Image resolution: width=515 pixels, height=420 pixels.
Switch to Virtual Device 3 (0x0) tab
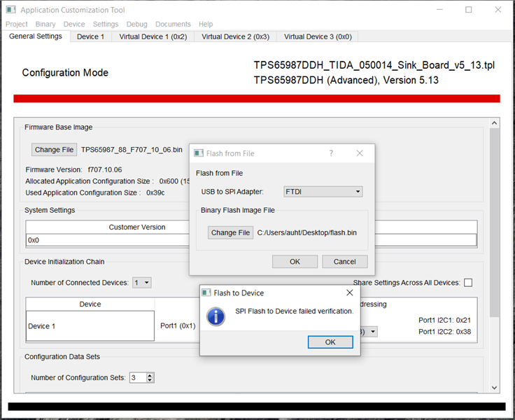pyautogui.click(x=318, y=36)
